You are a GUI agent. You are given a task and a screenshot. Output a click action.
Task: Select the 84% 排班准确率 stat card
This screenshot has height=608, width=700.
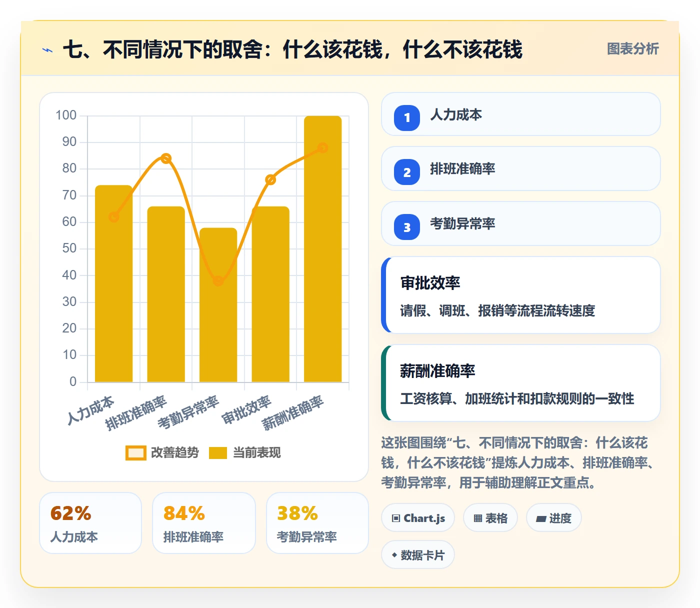tap(204, 523)
